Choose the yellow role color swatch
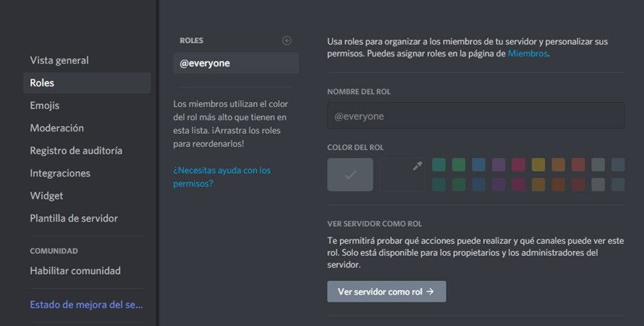644x326 pixels. click(539, 165)
